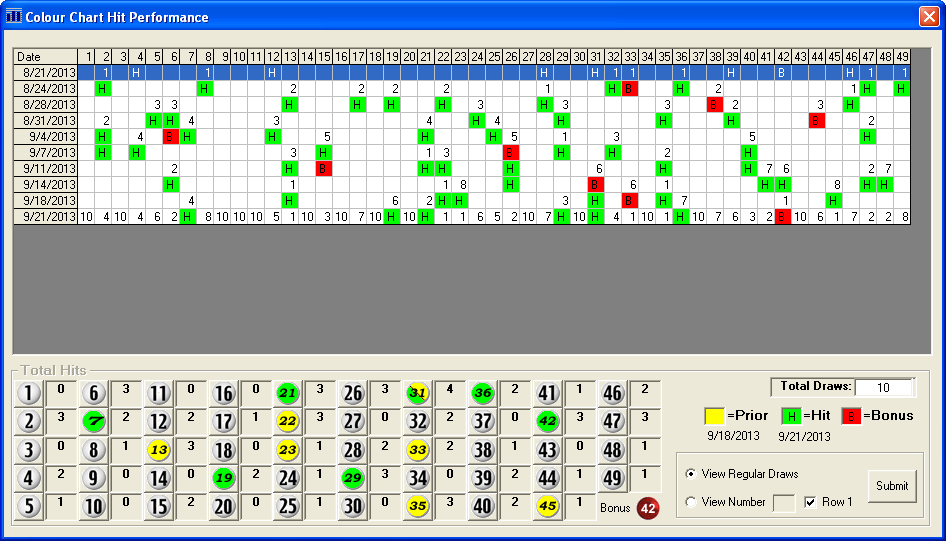Uncheck the Row 1 checkbox
946x541 pixels.
click(x=810, y=502)
